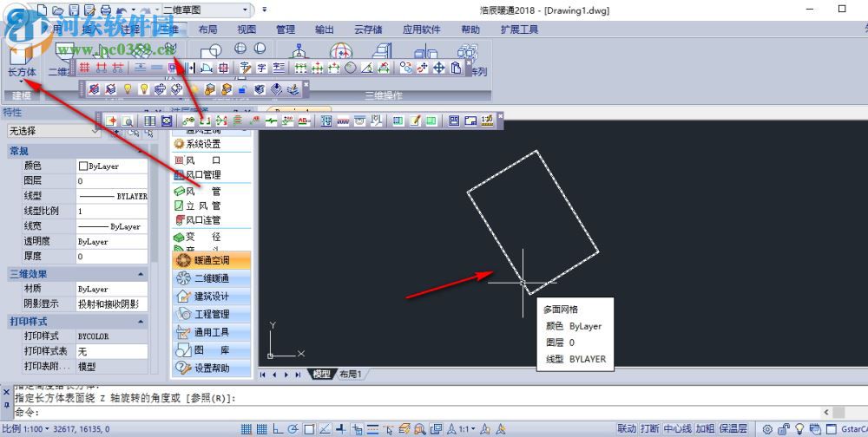Viewport: 868px width, 437px height.
Task: Click the 1:20 scale icon in third toolbar
Action: (x=487, y=121)
